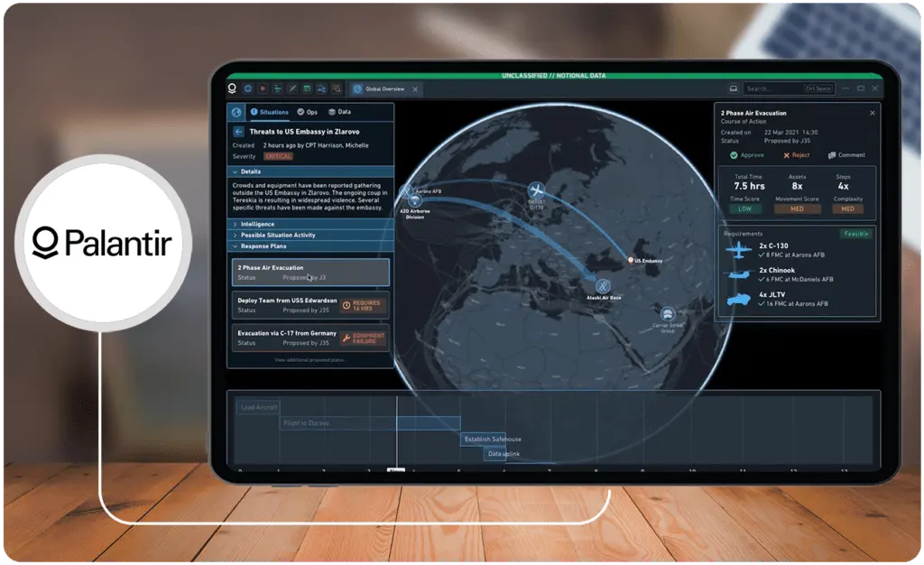
Task: Open the Global Overview tab
Action: point(384,89)
